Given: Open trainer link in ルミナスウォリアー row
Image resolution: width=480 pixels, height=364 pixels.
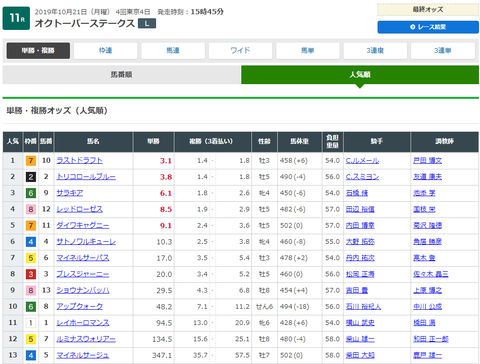Looking at the screenshot, I should click(x=431, y=339).
